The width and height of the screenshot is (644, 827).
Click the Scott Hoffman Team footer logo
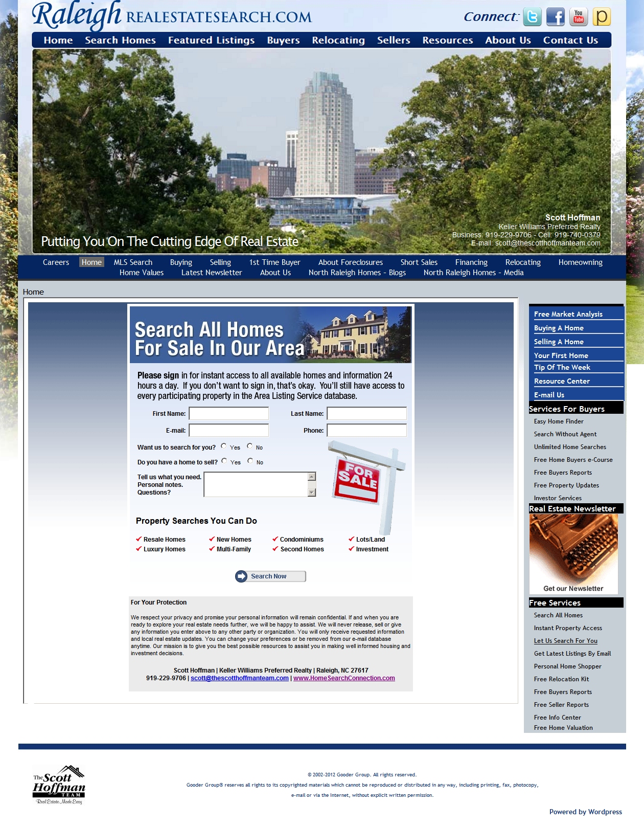coord(59,785)
